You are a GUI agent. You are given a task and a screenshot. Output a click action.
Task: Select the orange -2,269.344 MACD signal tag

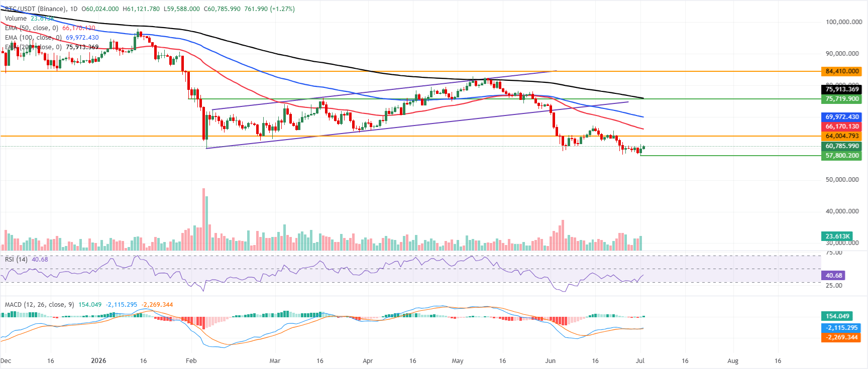coord(842,337)
